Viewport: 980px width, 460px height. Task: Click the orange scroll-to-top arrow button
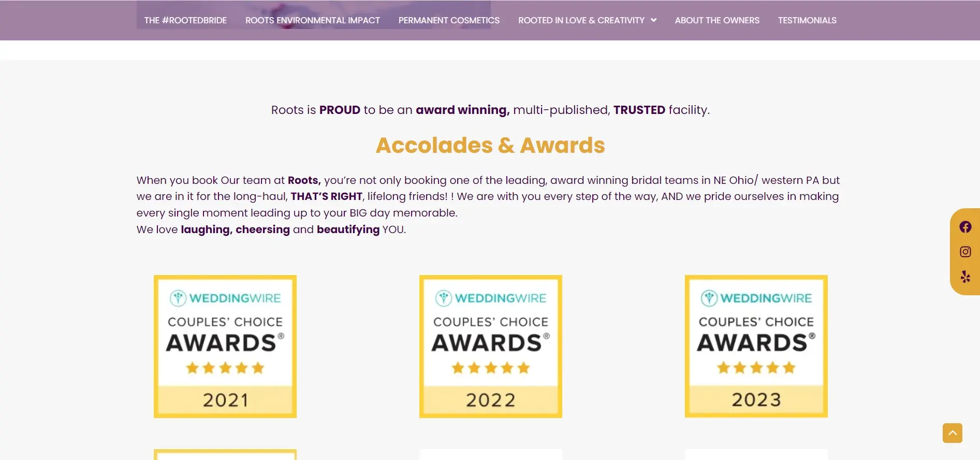(952, 433)
